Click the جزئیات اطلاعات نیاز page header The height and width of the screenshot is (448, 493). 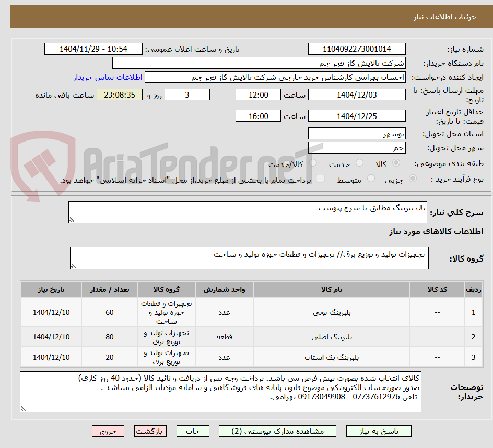tap(445, 17)
